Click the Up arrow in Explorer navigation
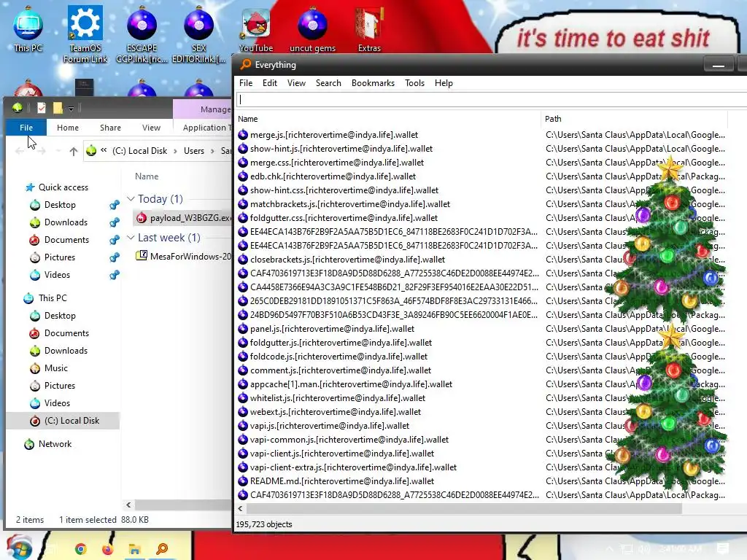The width and height of the screenshot is (747, 560). (x=74, y=151)
